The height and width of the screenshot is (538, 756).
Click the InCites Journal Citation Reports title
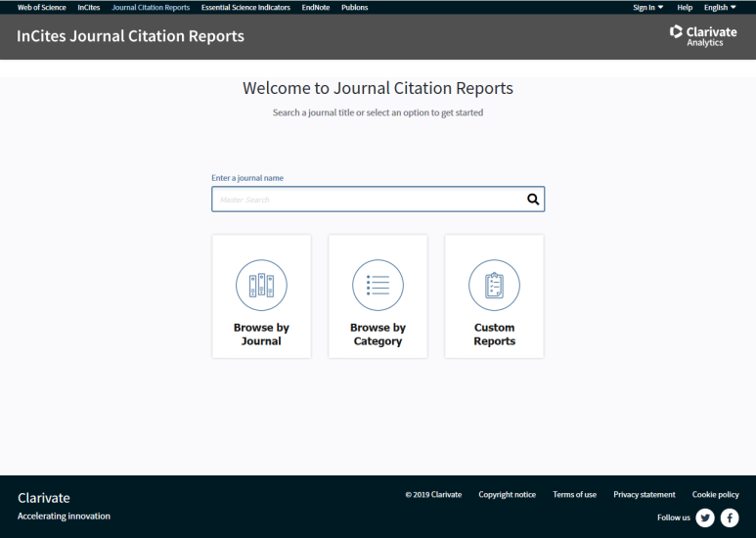130,36
